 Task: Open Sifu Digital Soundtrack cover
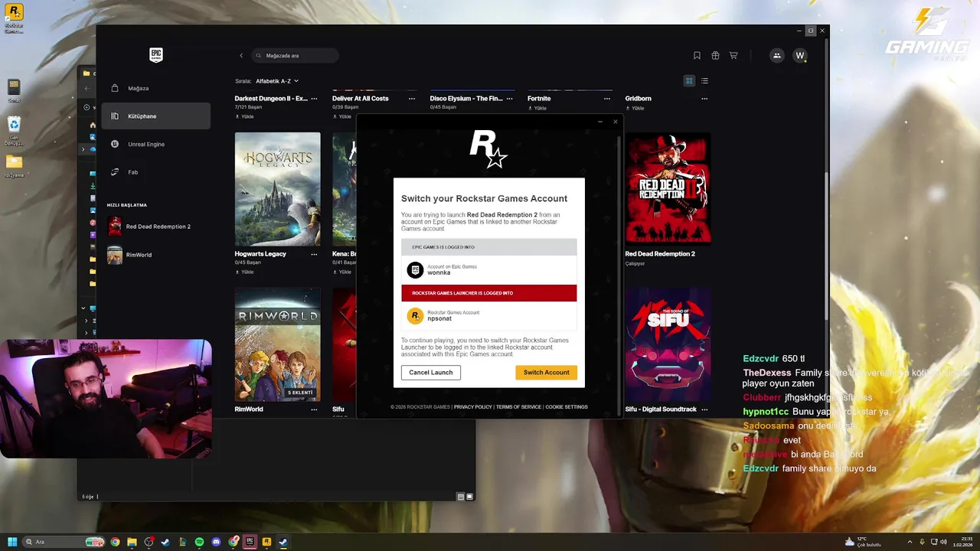668,344
